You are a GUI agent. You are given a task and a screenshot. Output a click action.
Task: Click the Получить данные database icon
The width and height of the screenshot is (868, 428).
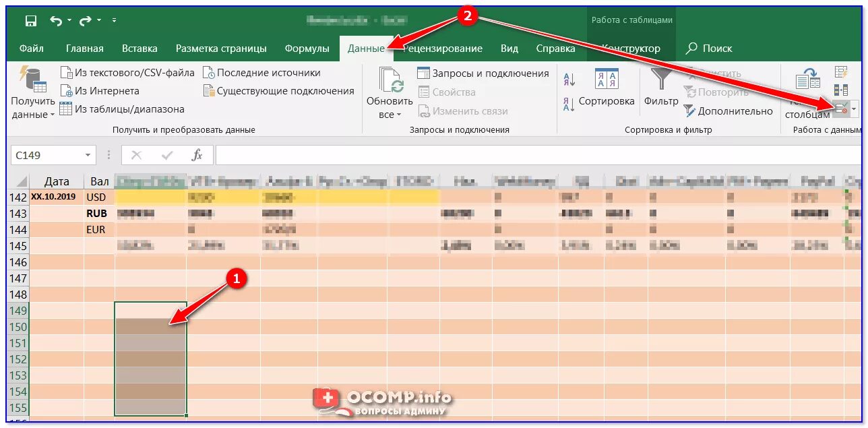[x=32, y=79]
